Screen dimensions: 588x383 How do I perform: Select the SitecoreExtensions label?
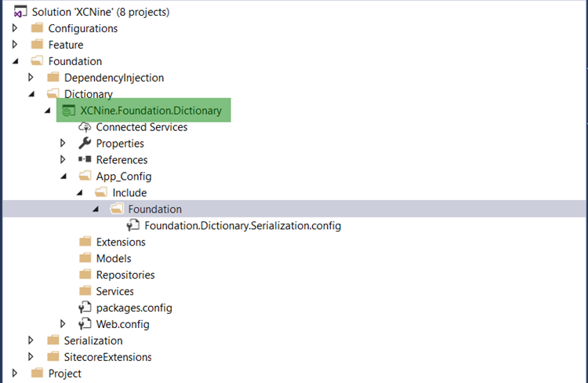[x=107, y=357]
